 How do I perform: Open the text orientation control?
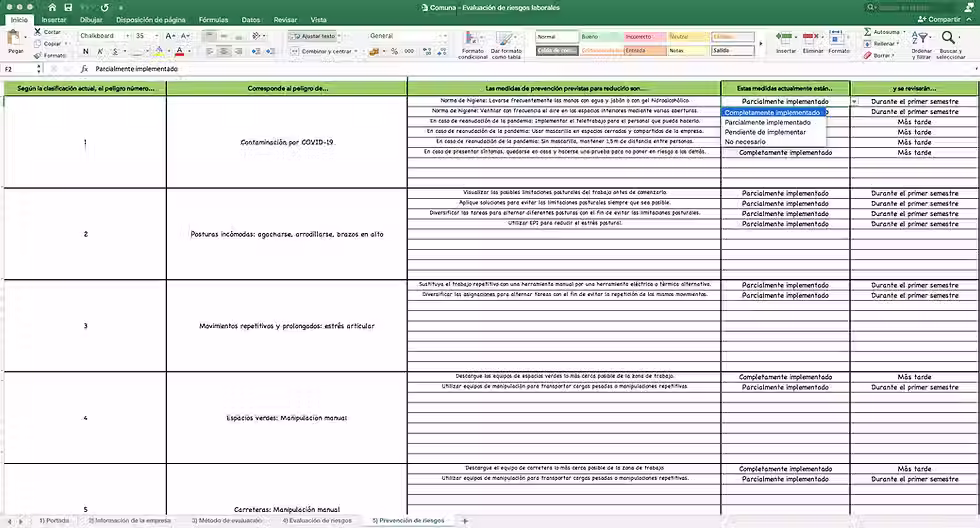(x=256, y=36)
